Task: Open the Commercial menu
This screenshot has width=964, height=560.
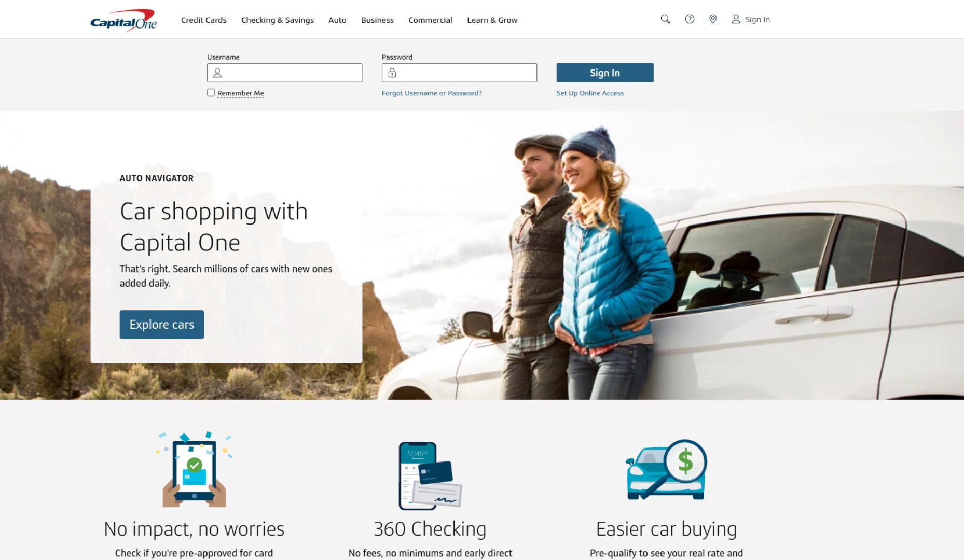Action: (x=430, y=20)
